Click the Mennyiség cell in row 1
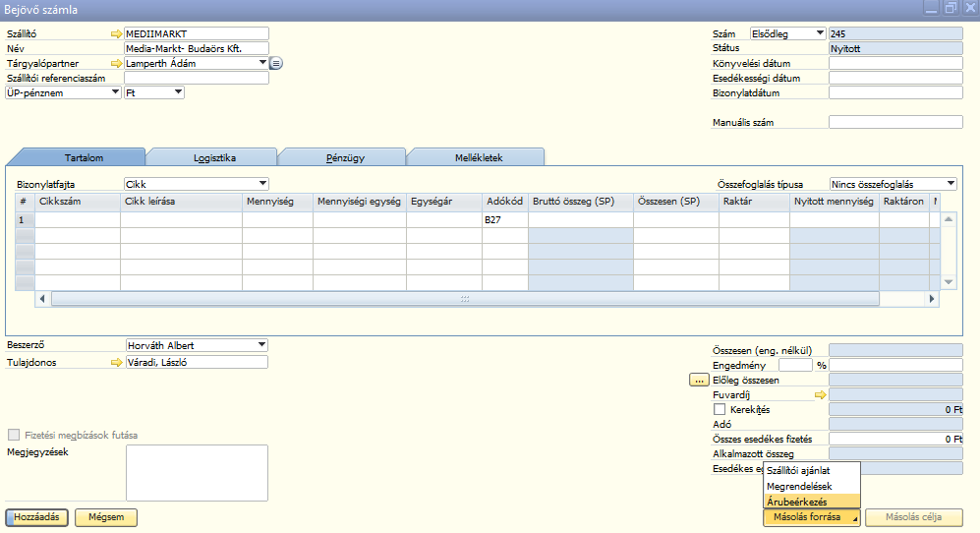The height and width of the screenshot is (533, 980). pos(277,219)
